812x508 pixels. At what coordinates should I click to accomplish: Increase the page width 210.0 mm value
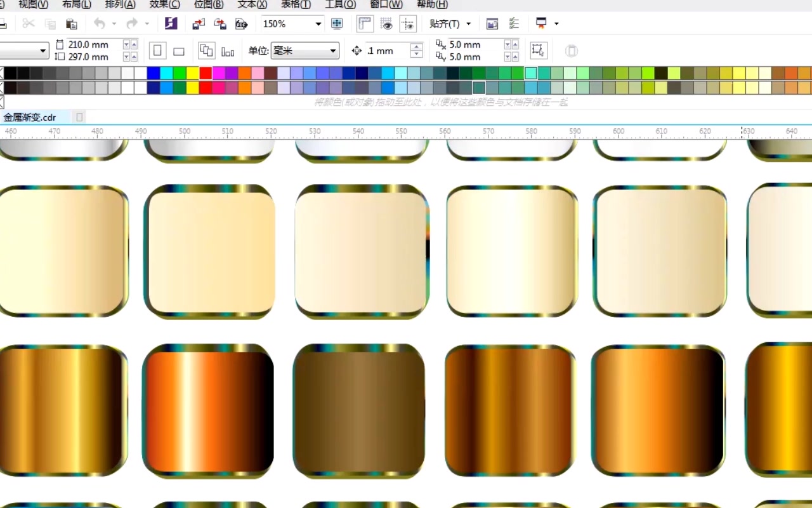[134, 44]
